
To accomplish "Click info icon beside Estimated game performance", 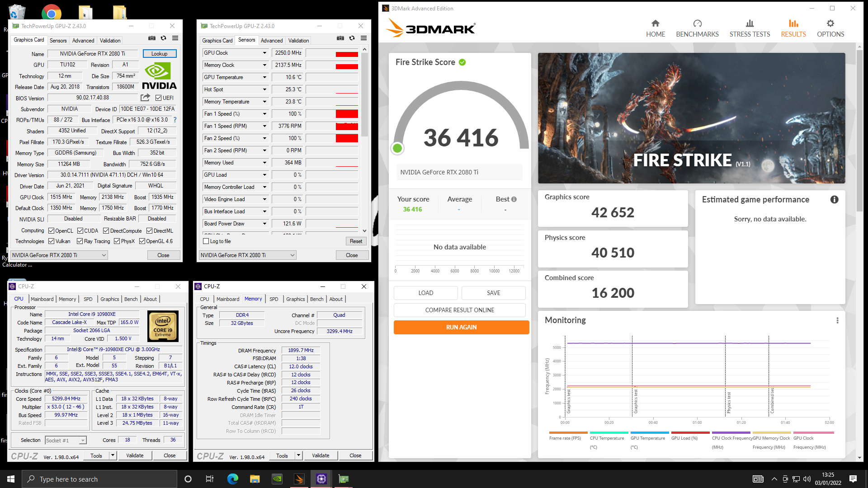I will (x=835, y=200).
